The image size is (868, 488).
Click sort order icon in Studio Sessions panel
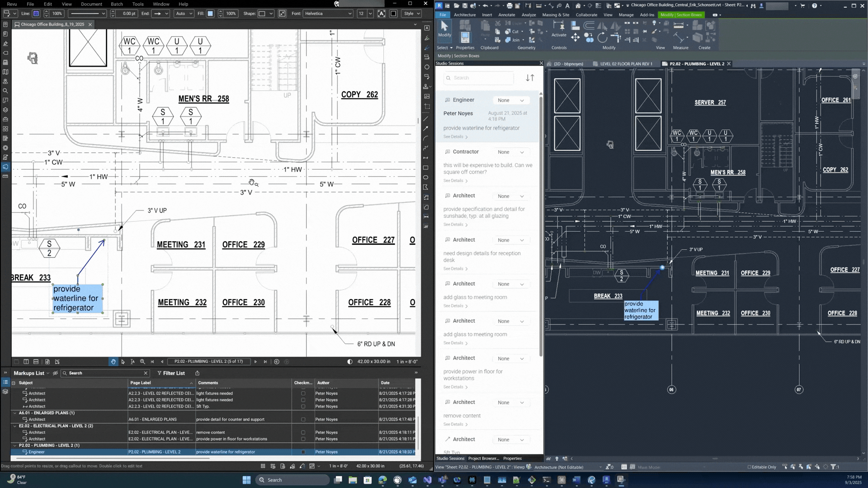point(530,78)
